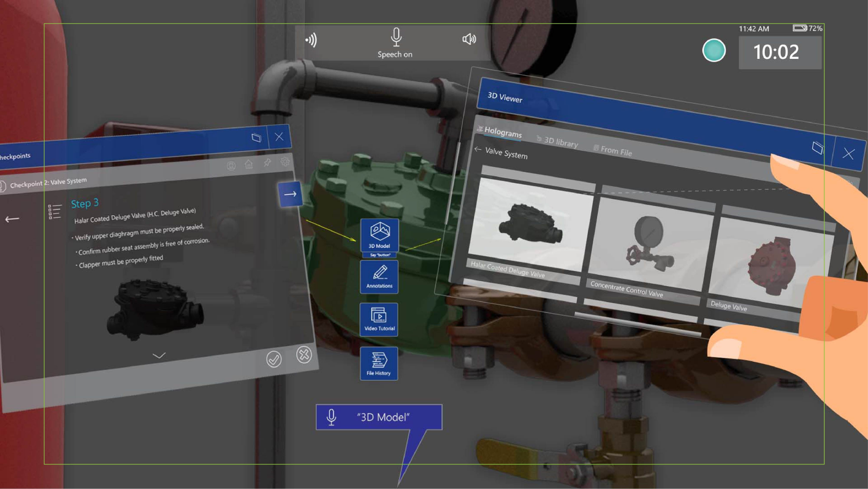Image resolution: width=868 pixels, height=489 pixels.
Task: Click the 3D Viewer title text
Action: click(505, 97)
